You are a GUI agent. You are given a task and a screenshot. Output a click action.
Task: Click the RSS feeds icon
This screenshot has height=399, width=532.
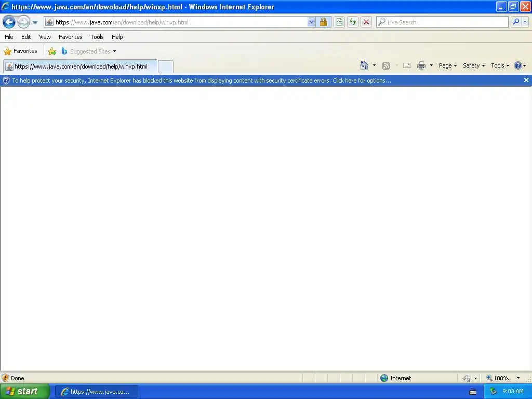386,66
